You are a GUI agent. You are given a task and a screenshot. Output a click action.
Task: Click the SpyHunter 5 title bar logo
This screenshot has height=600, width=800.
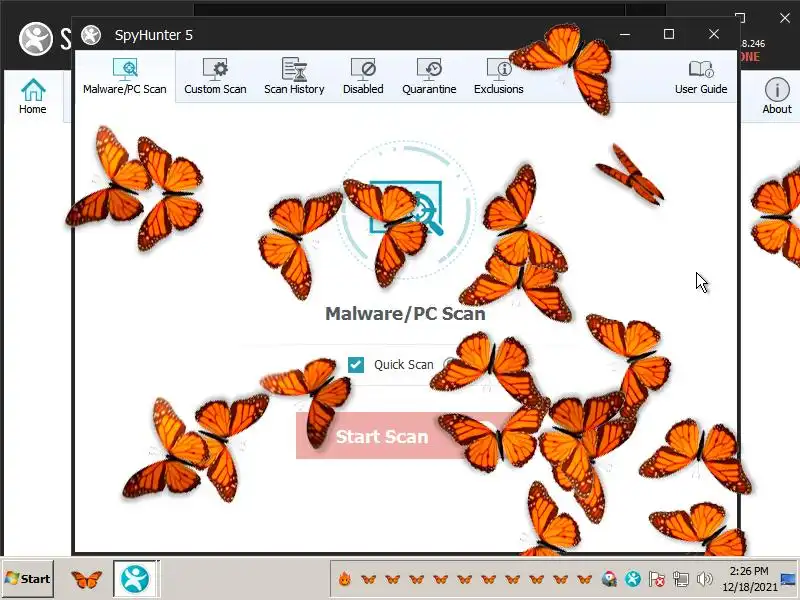(x=91, y=35)
